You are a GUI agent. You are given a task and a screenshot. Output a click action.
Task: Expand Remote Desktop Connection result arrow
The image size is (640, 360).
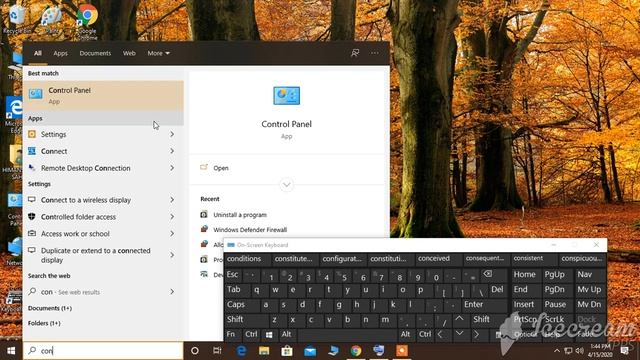(x=172, y=168)
